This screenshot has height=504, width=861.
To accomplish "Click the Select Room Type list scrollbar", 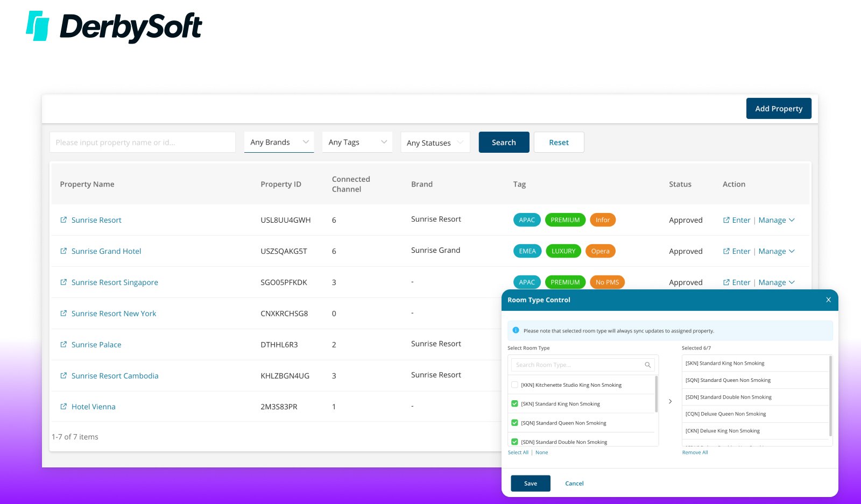I will (x=657, y=394).
